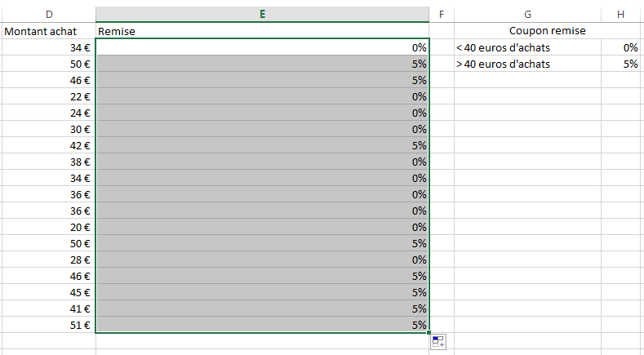Click the Remise cell next to 41 €

point(263,309)
